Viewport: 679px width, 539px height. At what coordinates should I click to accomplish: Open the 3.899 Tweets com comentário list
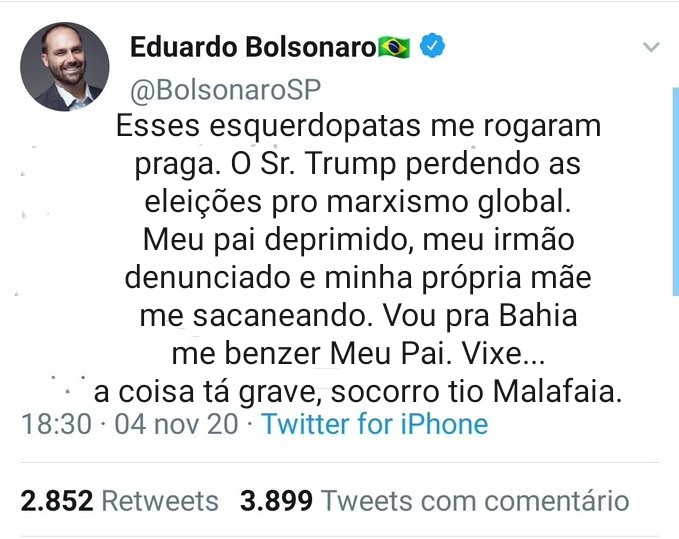434,500
